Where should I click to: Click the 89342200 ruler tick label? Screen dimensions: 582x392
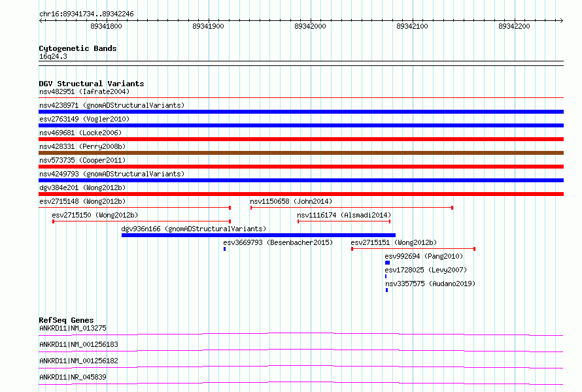515,26
